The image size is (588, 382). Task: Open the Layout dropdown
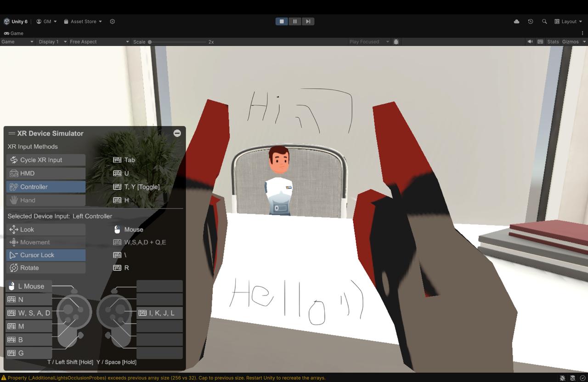[x=568, y=22]
